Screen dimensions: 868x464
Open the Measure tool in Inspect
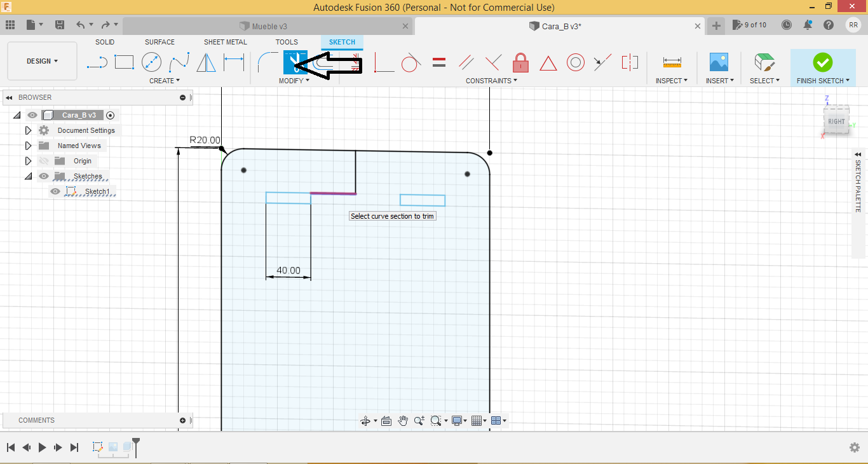tap(672, 62)
